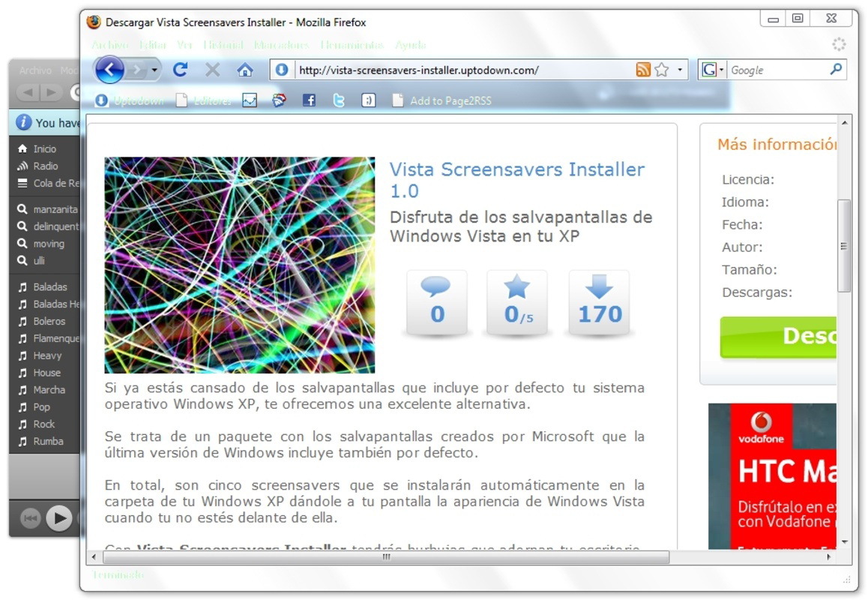Subscribe via the RSS feed icon
This screenshot has height=600, width=868.
point(643,70)
